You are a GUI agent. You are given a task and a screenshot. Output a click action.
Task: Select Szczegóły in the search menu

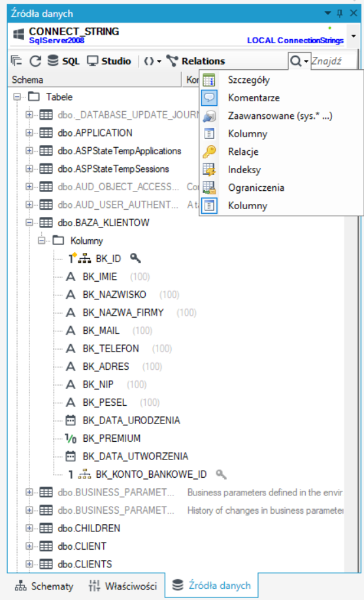click(249, 80)
